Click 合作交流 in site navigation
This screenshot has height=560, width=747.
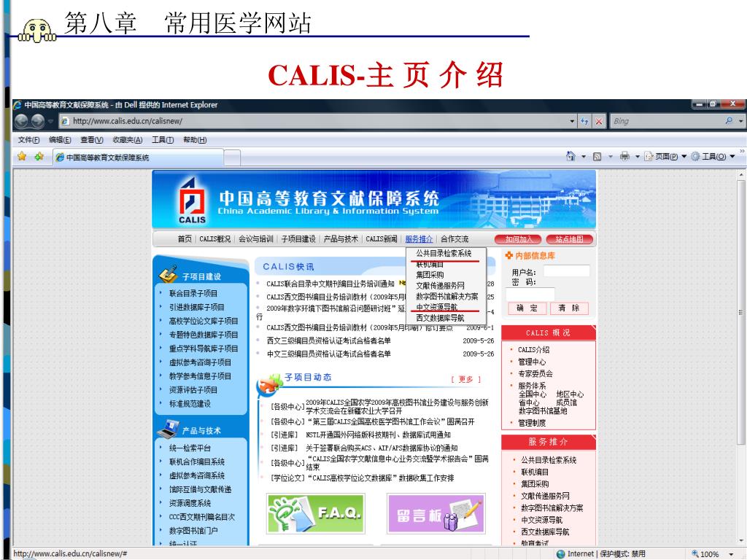coord(454,239)
